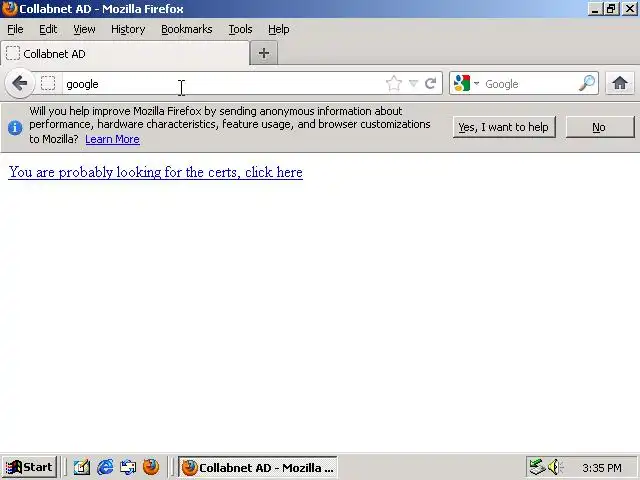
Task: Restore down the Firefox window
Action: [611, 9]
